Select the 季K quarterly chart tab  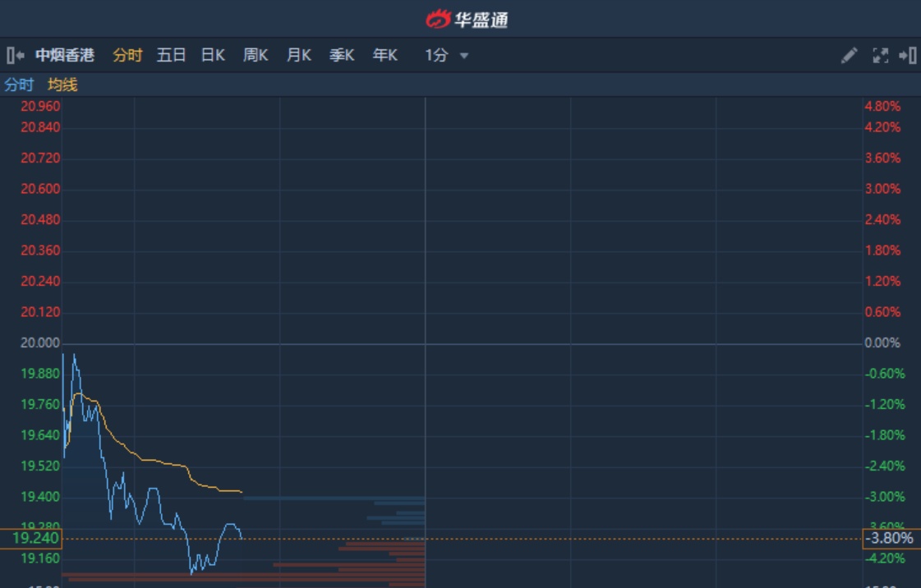(x=341, y=56)
